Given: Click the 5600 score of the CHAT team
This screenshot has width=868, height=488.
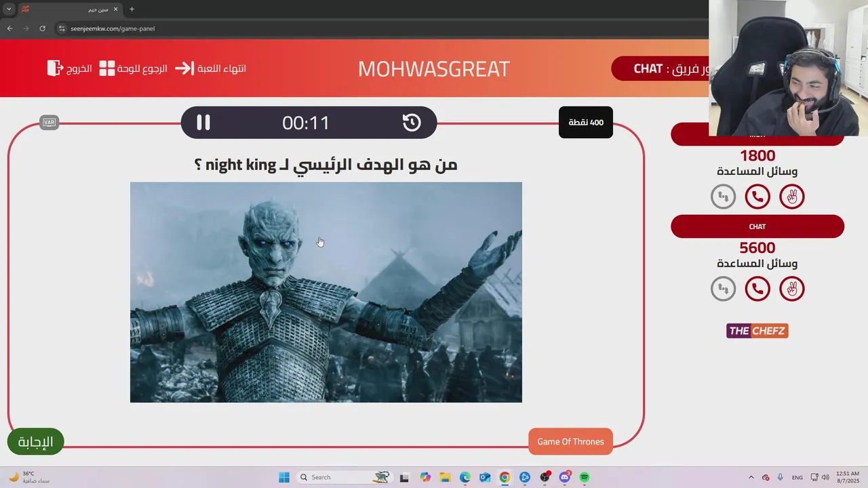Looking at the screenshot, I should [x=757, y=248].
